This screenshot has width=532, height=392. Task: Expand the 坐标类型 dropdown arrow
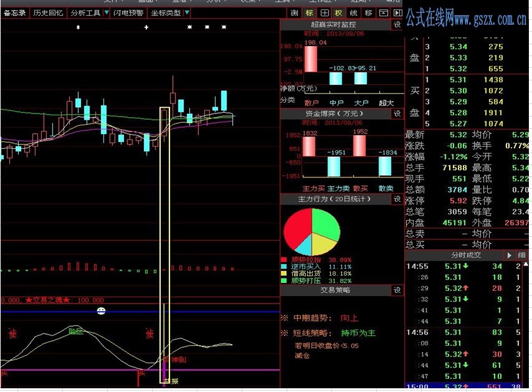[187, 13]
